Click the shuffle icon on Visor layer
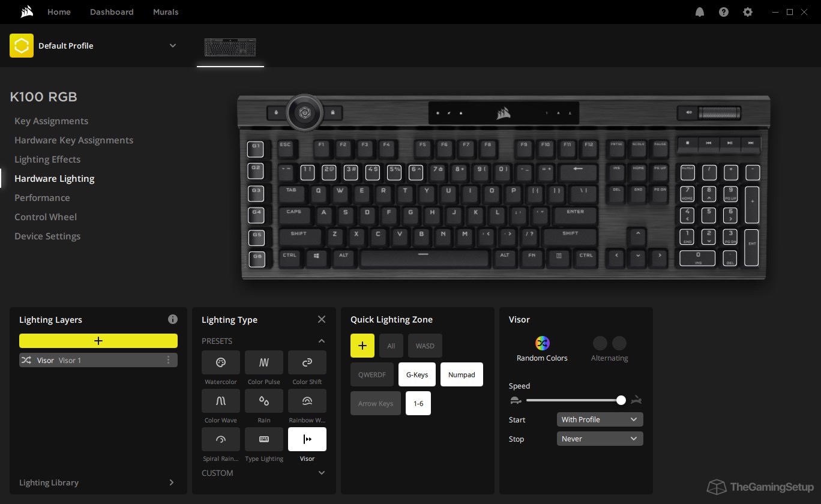Screen dimensions: 821x504 pyautogui.click(x=26, y=360)
